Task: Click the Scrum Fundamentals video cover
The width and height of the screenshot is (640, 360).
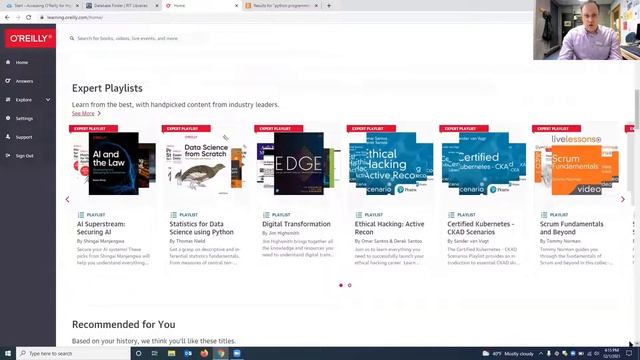Action: click(x=576, y=165)
